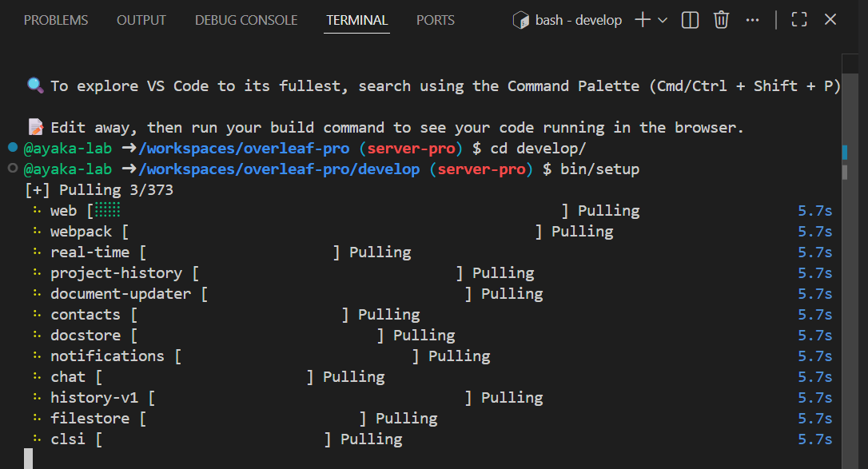The width and height of the screenshot is (868, 469).
Task: Show the DEBUG CONSOLE tab
Action: (246, 20)
